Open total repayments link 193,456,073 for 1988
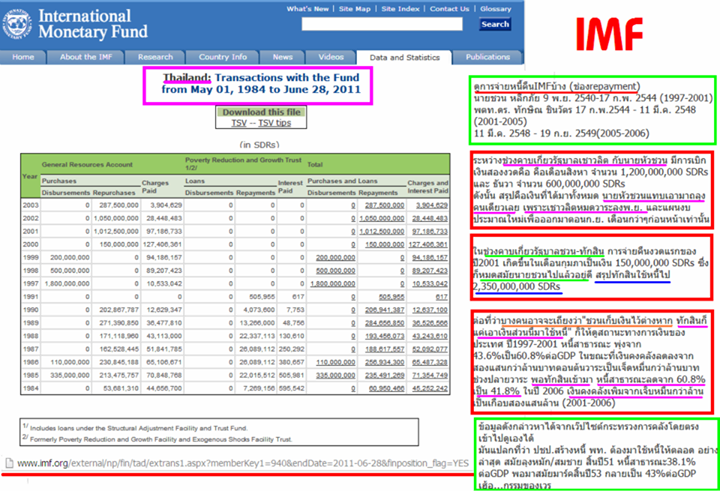Screen dimensions: 720x491 click(x=384, y=336)
